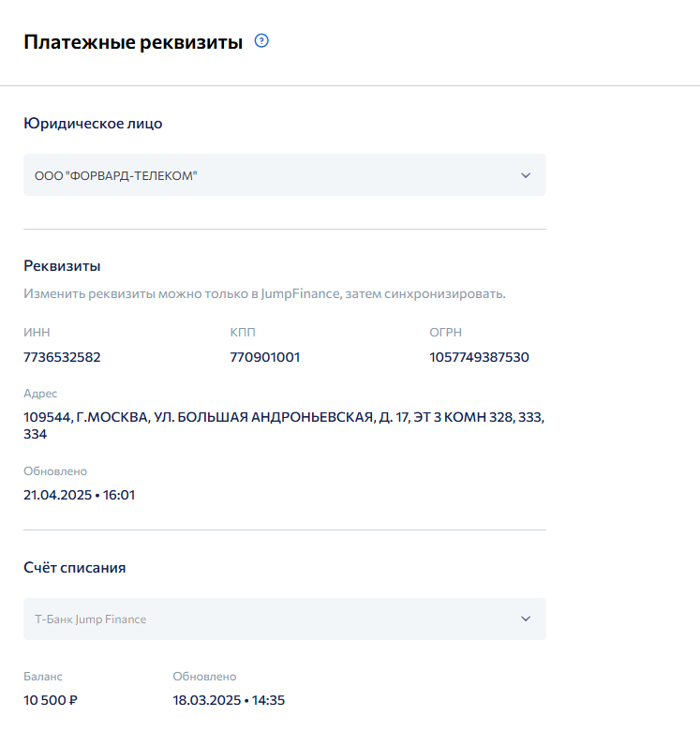Viewport: 700px width, 731px height.
Task: Select the КПП value 770901001
Action: click(265, 357)
